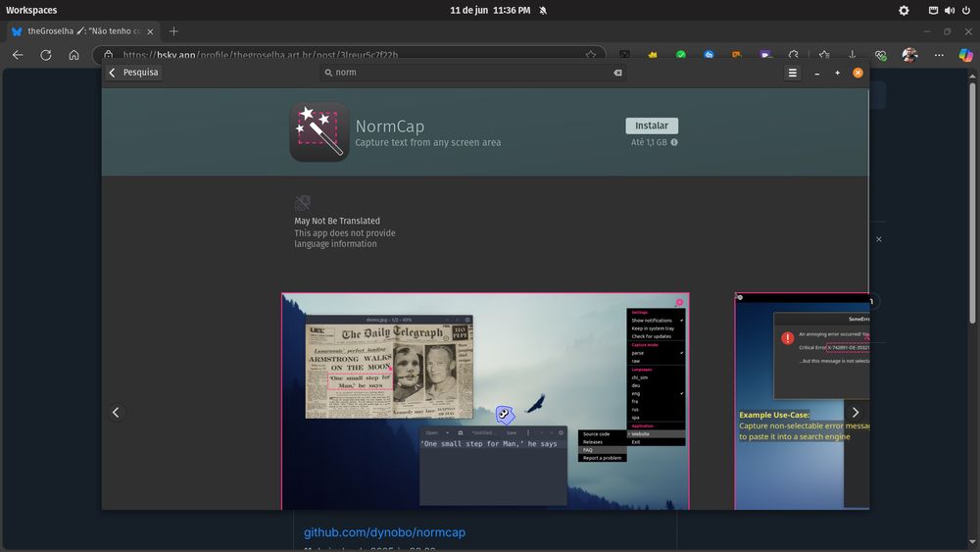Show previous screenshot in carousel
This screenshot has width=980, height=552.
tap(116, 413)
